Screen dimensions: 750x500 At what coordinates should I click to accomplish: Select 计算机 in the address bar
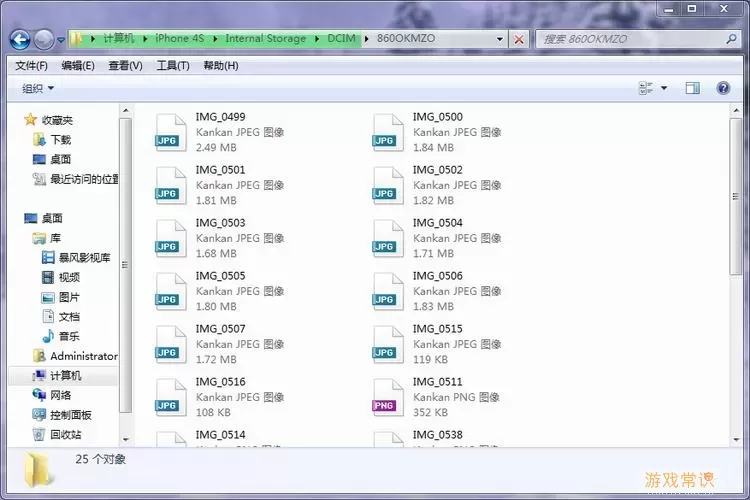coord(119,38)
